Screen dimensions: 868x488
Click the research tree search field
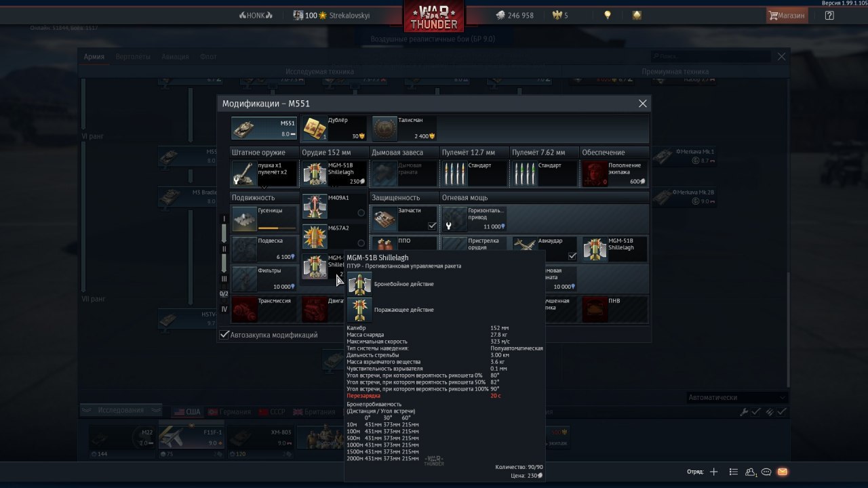pos(712,57)
